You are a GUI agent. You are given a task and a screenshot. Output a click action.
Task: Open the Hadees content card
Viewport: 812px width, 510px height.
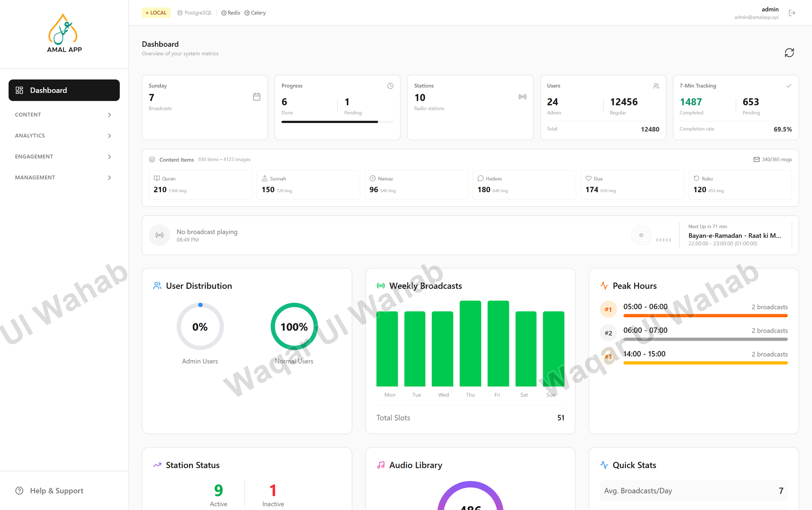click(x=524, y=185)
